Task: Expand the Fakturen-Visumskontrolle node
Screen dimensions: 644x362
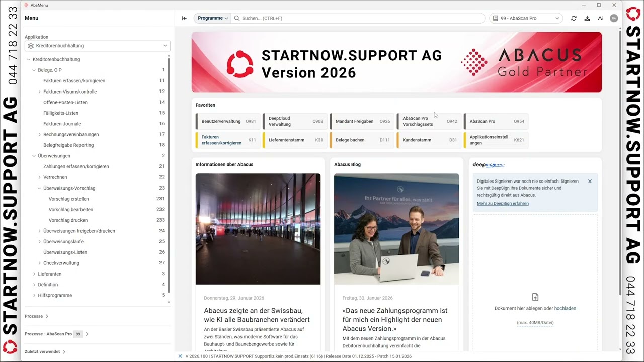Action: click(x=40, y=92)
